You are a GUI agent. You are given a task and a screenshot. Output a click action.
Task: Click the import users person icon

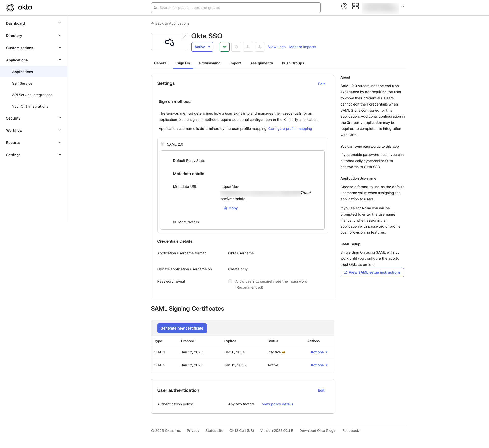pos(248,47)
